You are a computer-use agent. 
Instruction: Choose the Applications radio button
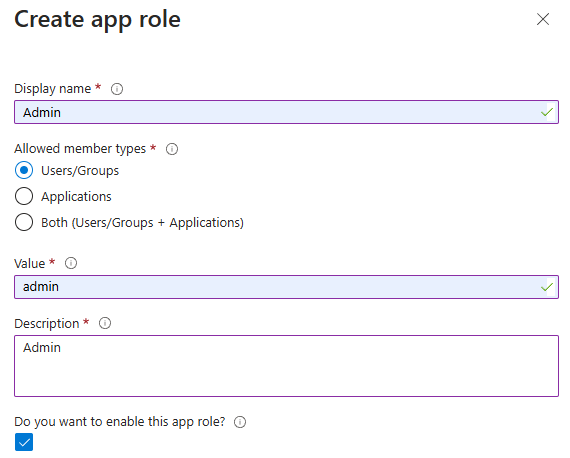(24, 196)
